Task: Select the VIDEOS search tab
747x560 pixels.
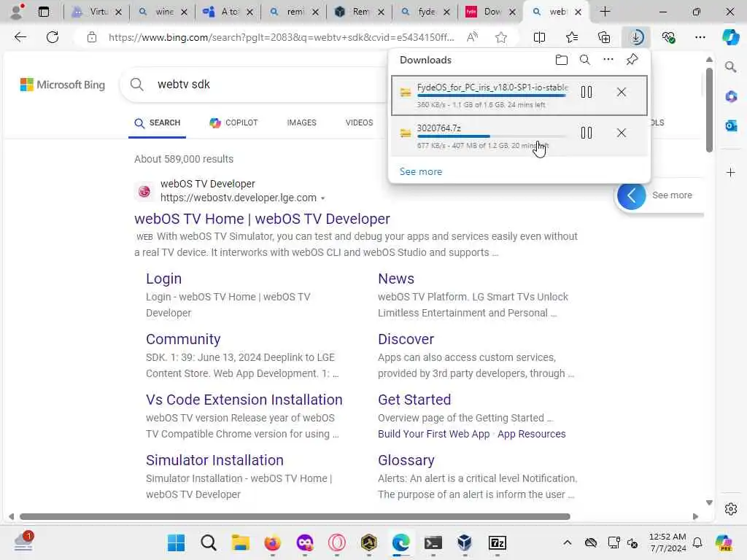Action: click(x=359, y=122)
